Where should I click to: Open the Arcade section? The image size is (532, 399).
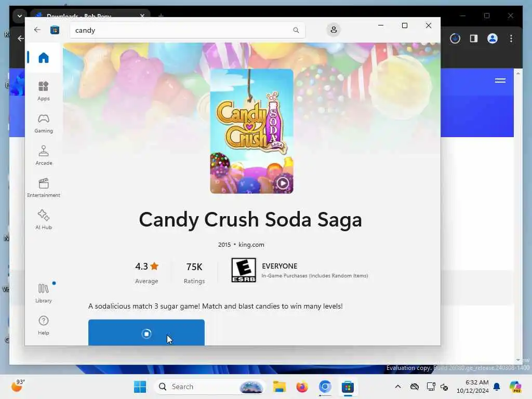[x=44, y=155]
